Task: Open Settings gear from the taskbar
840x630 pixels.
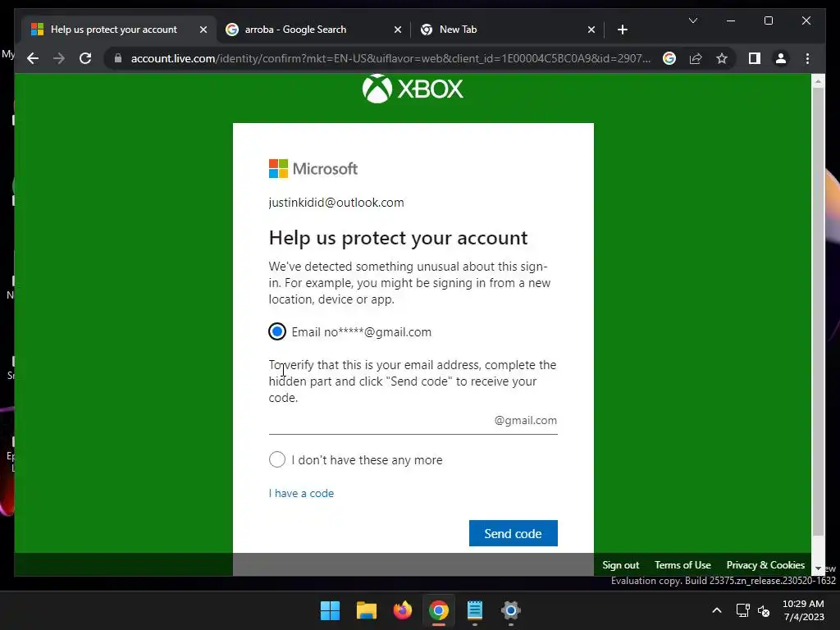Action: tap(511, 610)
